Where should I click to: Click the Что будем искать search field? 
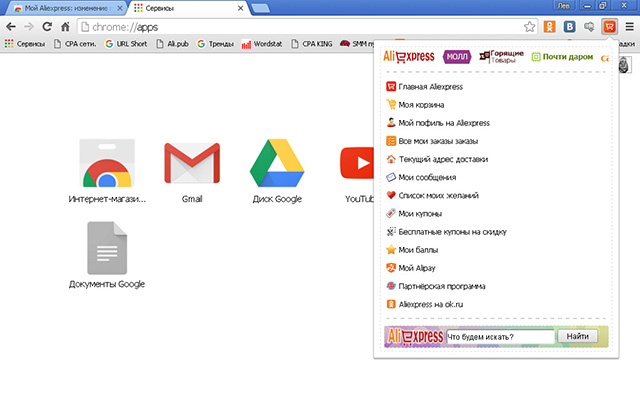[500, 337]
